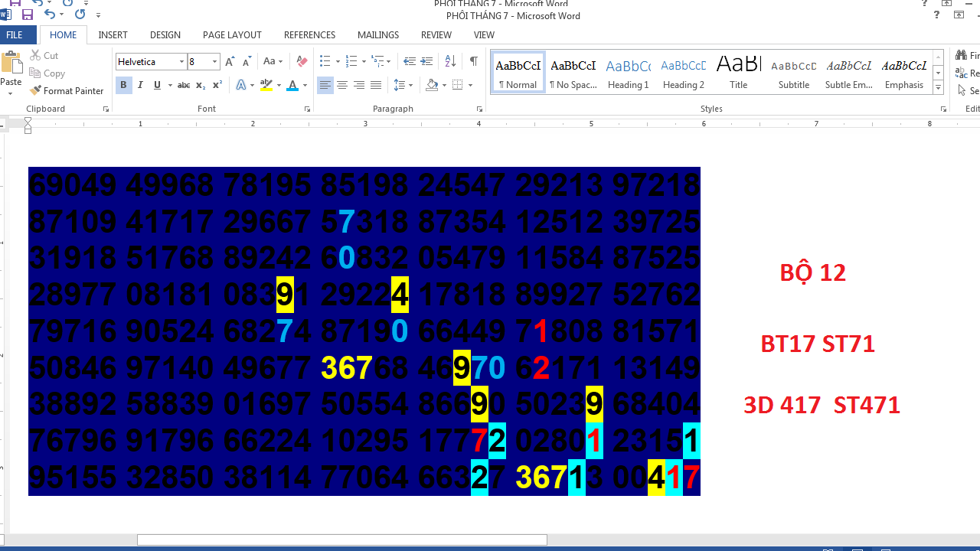Apply strikethrough formatting
The width and height of the screenshot is (980, 551).
click(183, 85)
